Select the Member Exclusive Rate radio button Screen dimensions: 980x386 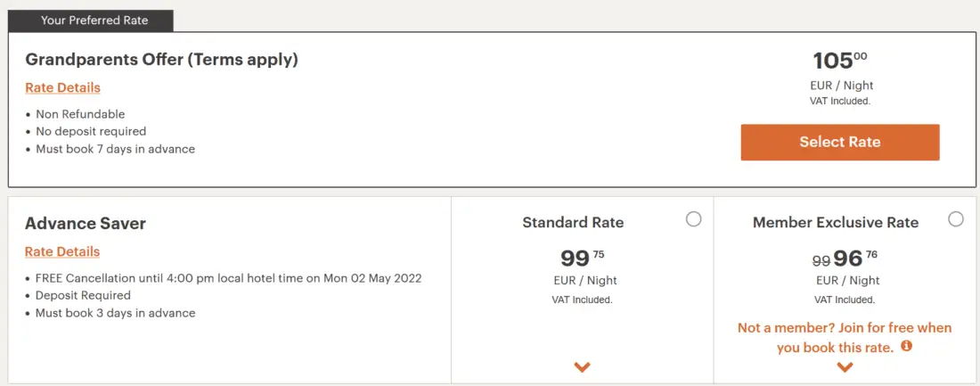[x=956, y=219]
